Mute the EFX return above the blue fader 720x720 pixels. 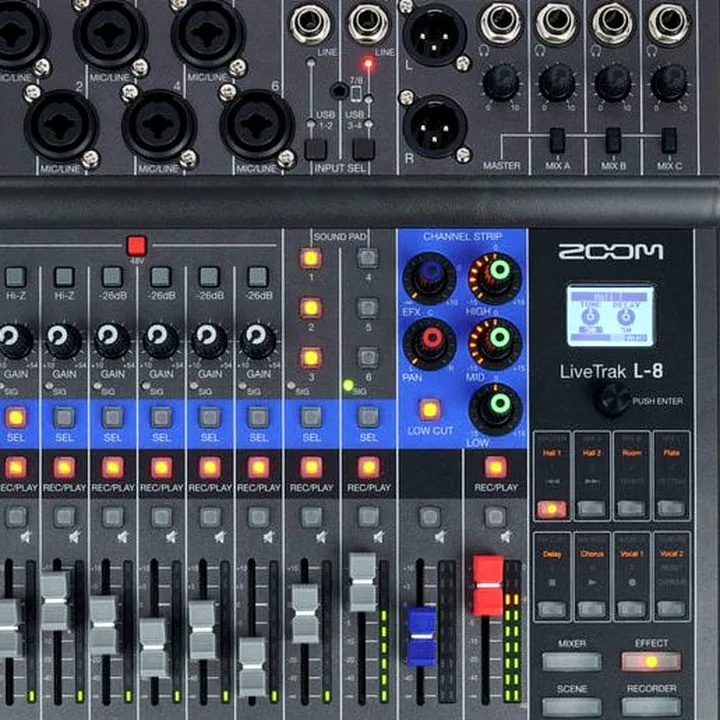(429, 517)
